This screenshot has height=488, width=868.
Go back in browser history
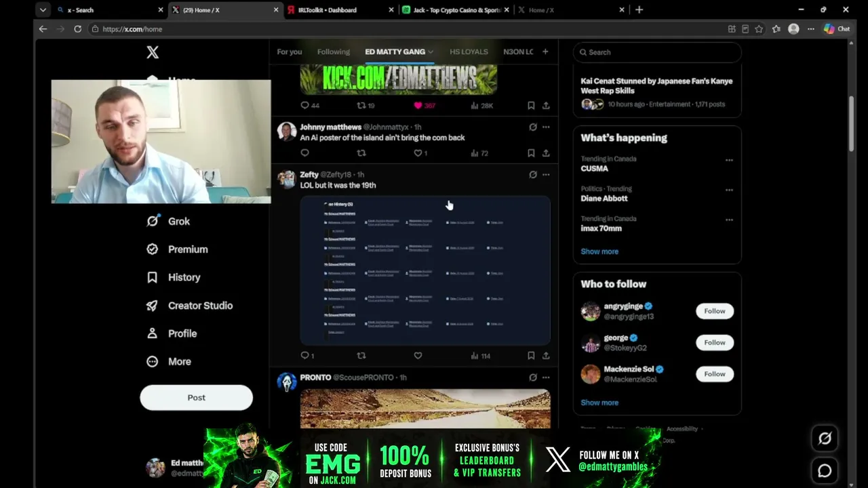click(43, 29)
